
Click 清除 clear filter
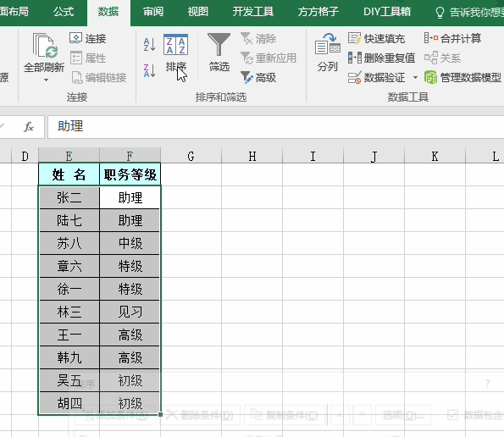click(258, 39)
